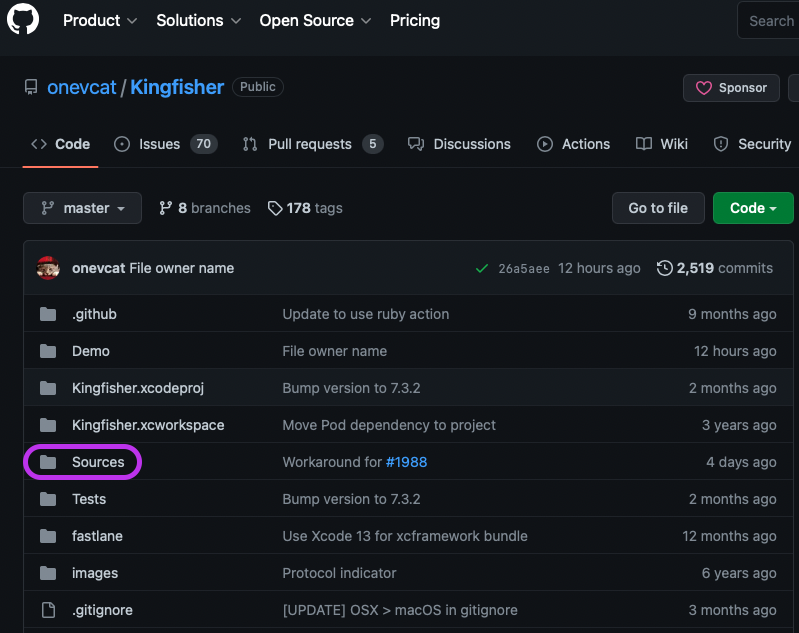Select the Code tab
The width and height of the screenshot is (799, 633).
[60, 144]
